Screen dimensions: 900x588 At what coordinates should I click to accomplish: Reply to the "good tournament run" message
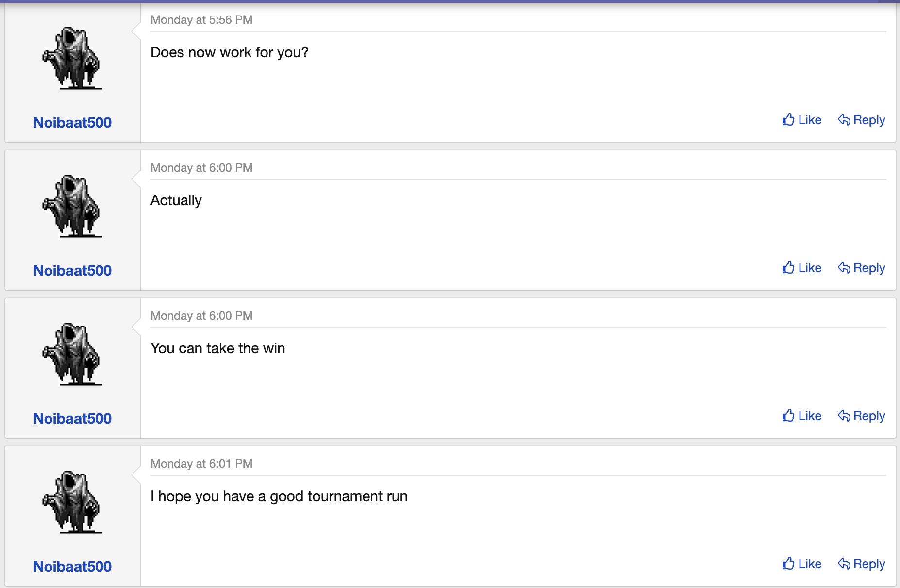(862, 564)
